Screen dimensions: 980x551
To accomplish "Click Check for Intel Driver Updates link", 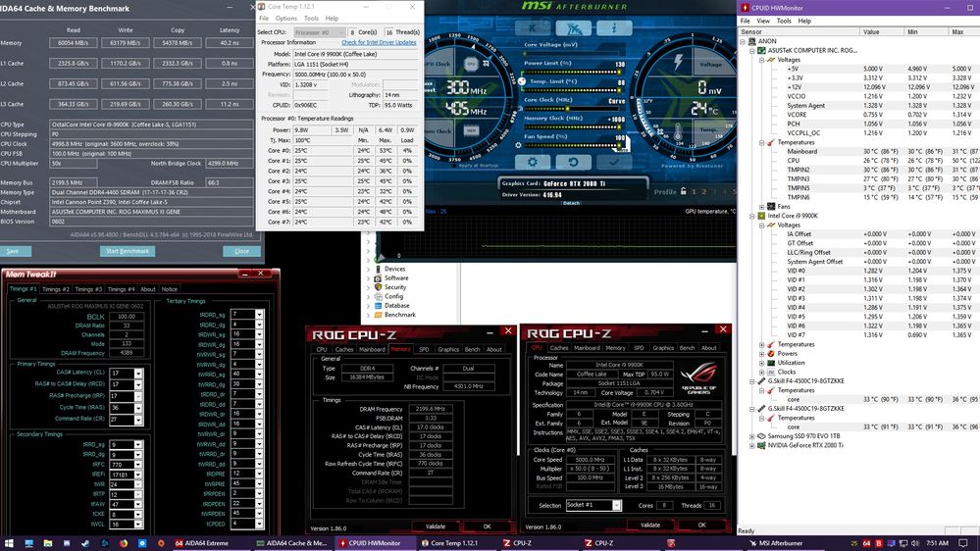I will coord(379,42).
